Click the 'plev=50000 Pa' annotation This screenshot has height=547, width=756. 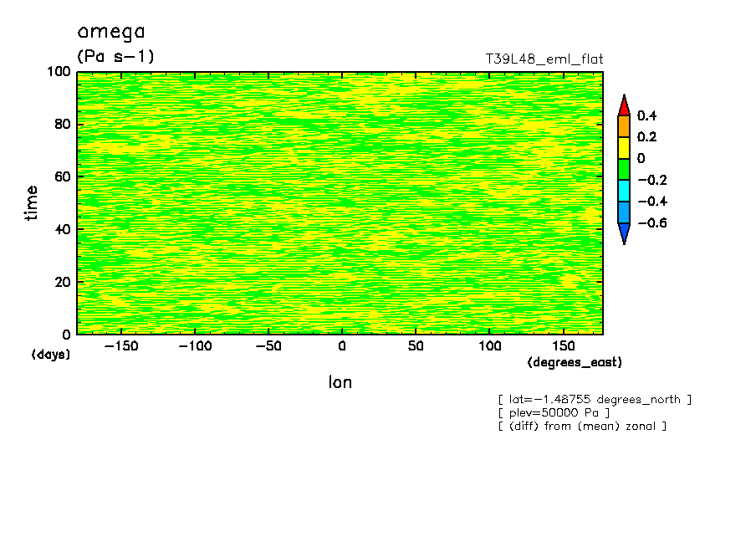pos(553,413)
